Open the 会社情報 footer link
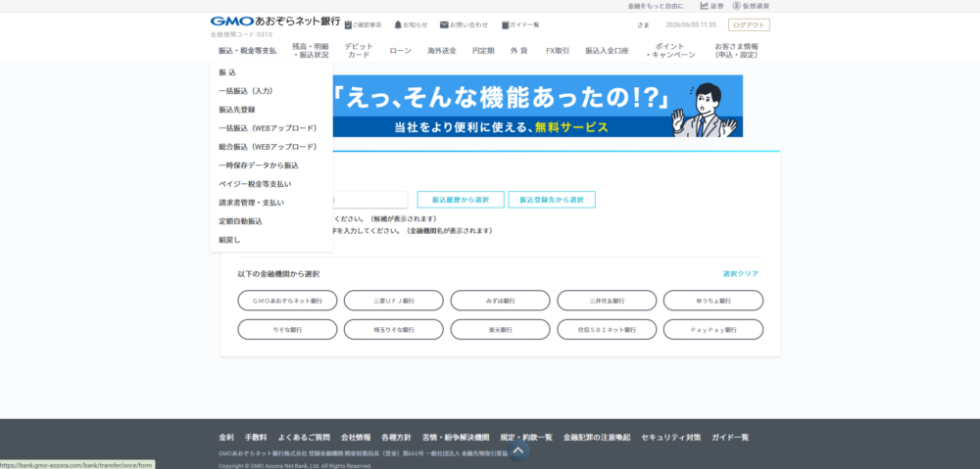Viewport: 980px width, 469px height. coord(356,438)
